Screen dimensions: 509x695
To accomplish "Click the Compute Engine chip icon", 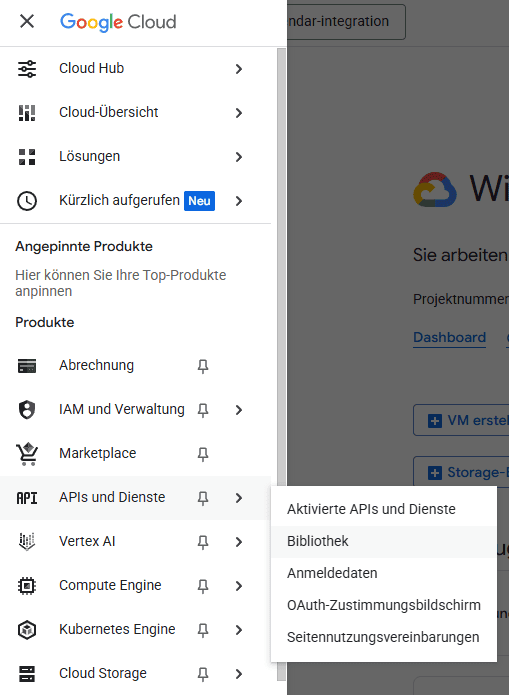I will click(27, 586).
